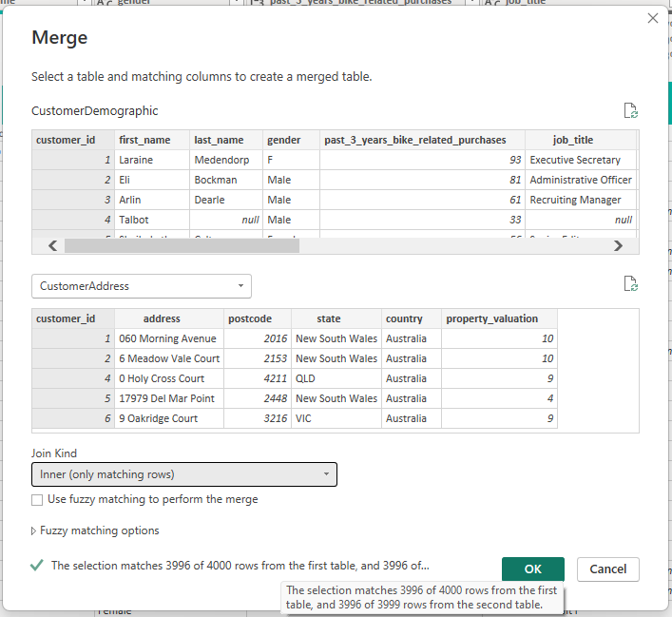Click the green checkmark match status icon
This screenshot has width=672, height=617.
[x=37, y=565]
